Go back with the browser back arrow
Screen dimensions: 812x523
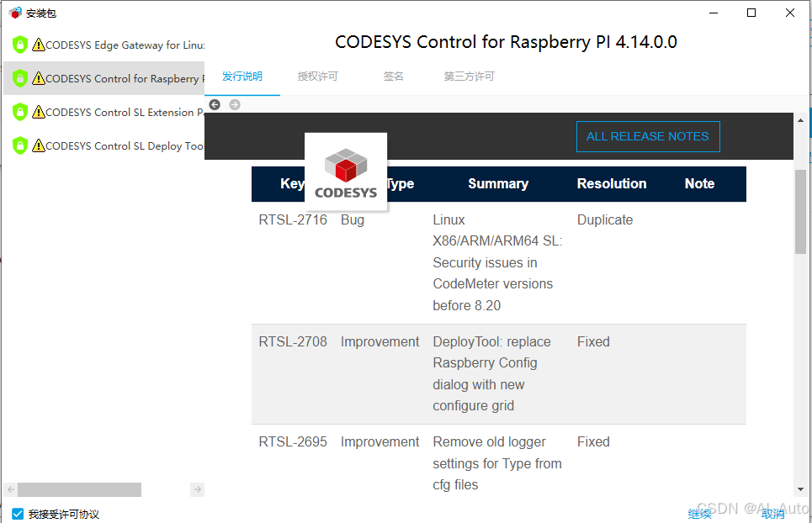pyautogui.click(x=215, y=104)
